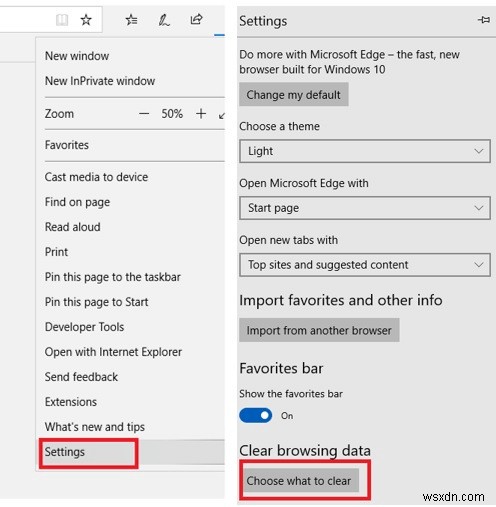Viewport: 496px width, 507px height.
Task: Expand the Choose a theme Light dropdown
Action: pyautogui.click(x=365, y=151)
